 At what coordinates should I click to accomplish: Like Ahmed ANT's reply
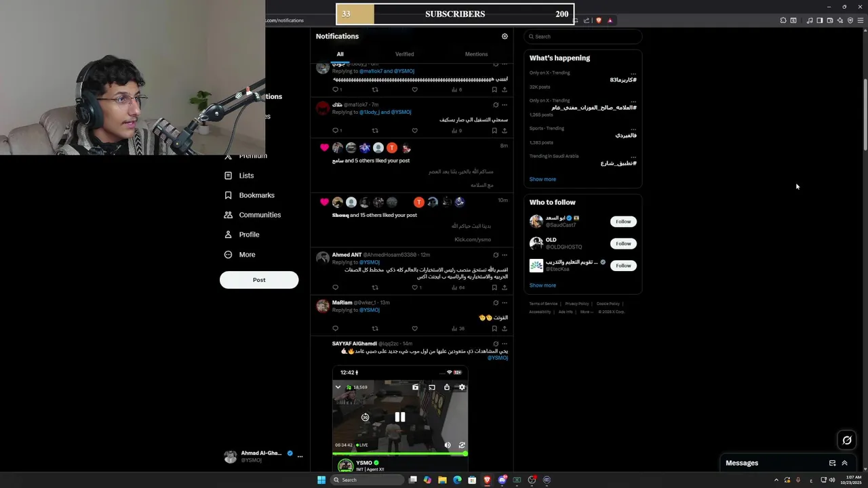pos(416,287)
